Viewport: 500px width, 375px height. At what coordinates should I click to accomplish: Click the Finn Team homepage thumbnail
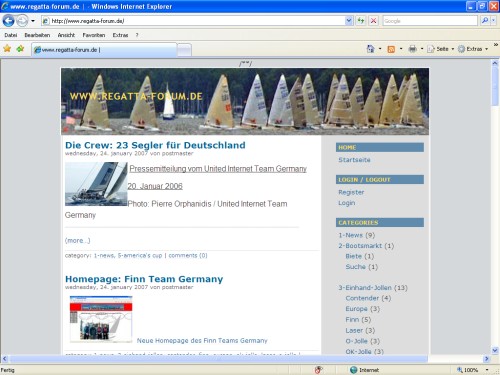(x=101, y=319)
